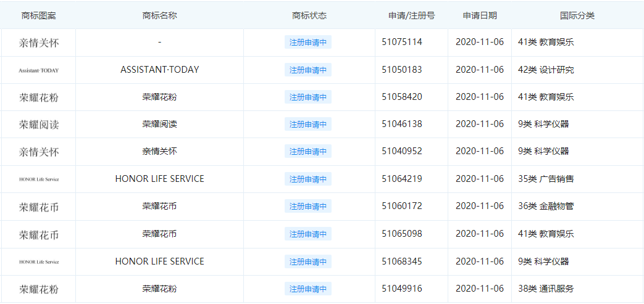The width and height of the screenshot is (644, 304).
Task: Select registration number 51049916
Action: tap(402, 289)
